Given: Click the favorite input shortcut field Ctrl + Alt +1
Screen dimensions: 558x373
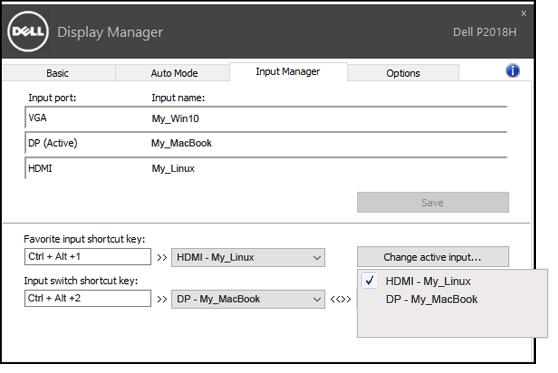Looking at the screenshot, I should pos(88,257).
